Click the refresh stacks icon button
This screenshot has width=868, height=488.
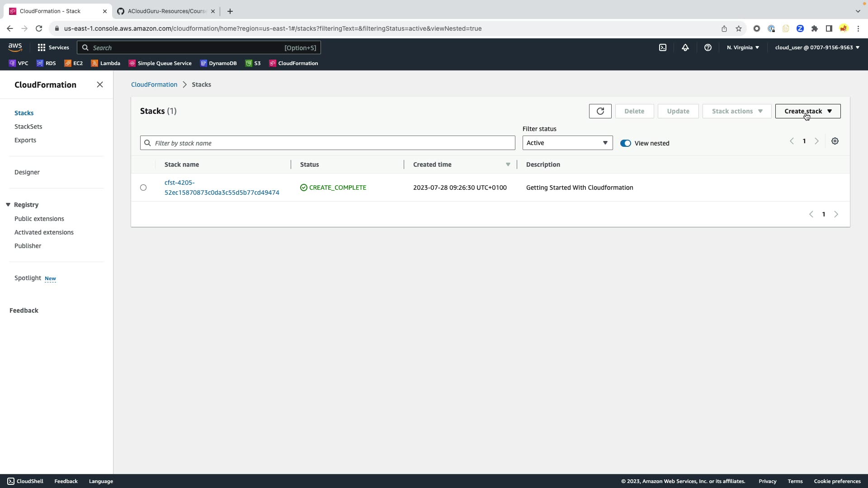(x=600, y=111)
